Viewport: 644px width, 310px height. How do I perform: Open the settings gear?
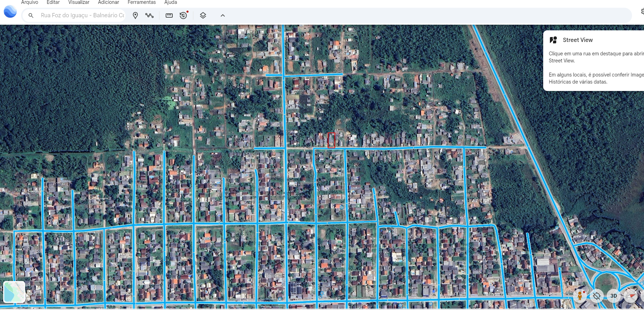(642, 12)
